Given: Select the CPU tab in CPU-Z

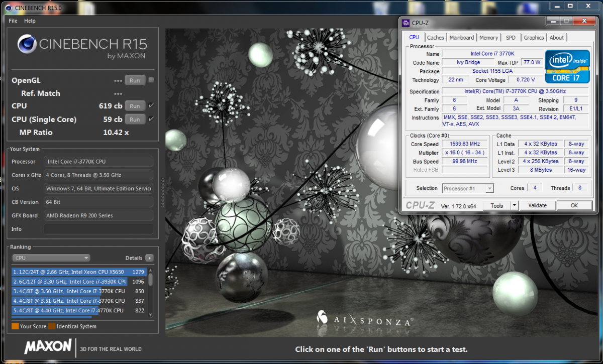Looking at the screenshot, I should tap(414, 37).
